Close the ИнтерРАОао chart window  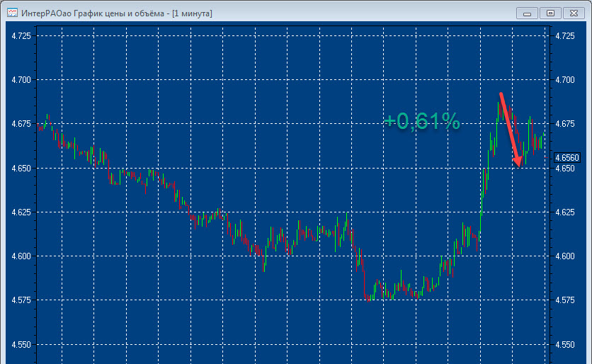pyautogui.click(x=574, y=13)
